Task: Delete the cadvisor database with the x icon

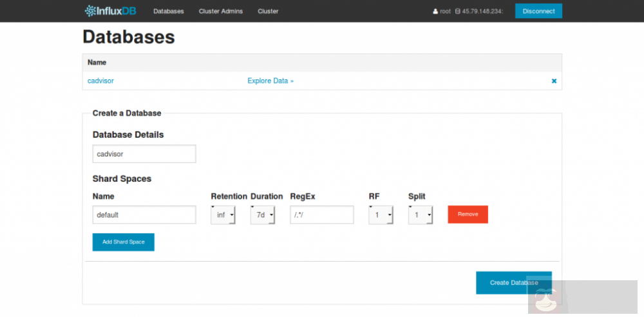Action: pos(554,81)
